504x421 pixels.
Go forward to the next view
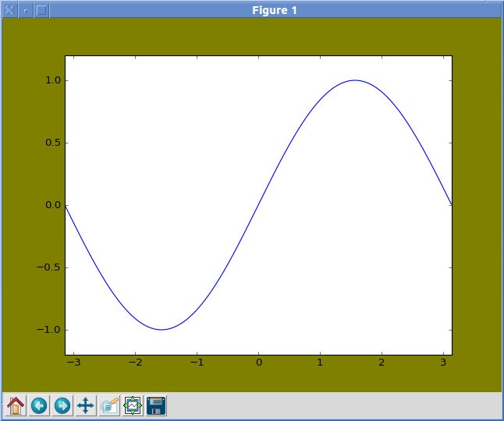pos(62,405)
